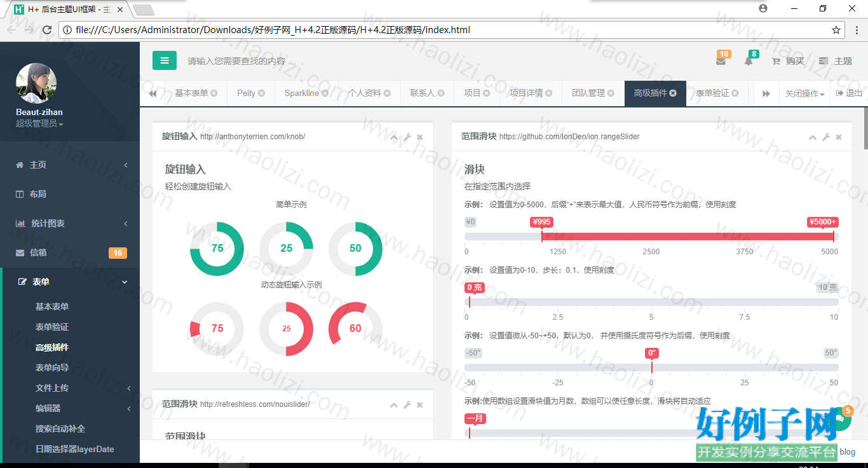Click the red knob showing 60
Screen dimensions: 868x468
pos(355,329)
